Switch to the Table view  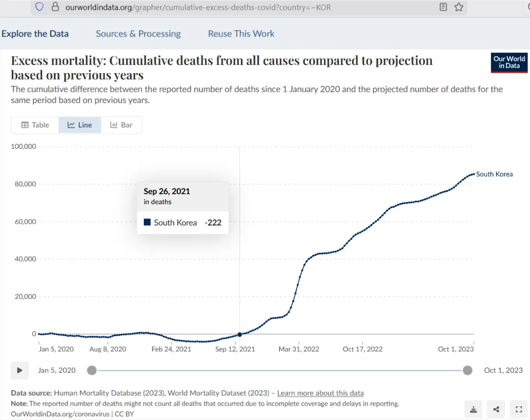coord(35,125)
